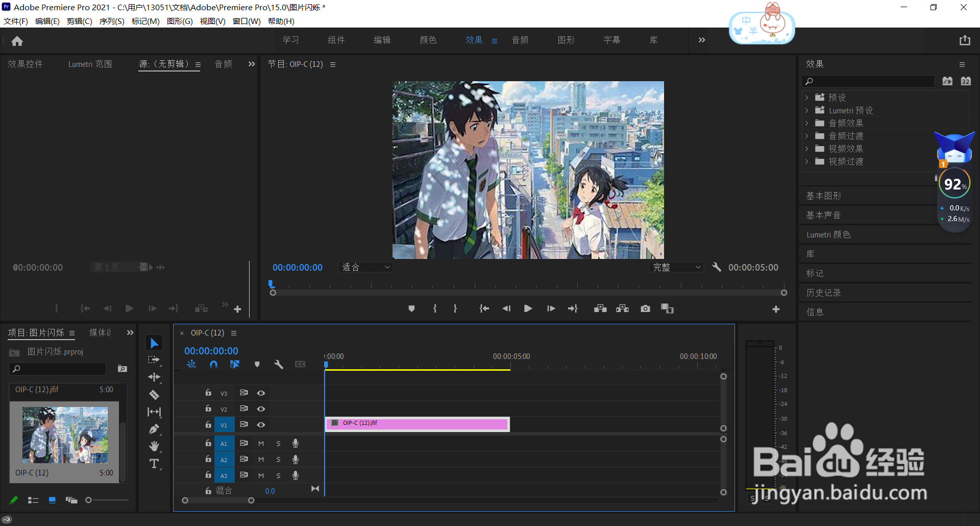The image size is (980, 526).
Task: Step forward one frame in program monitor
Action: (551, 308)
